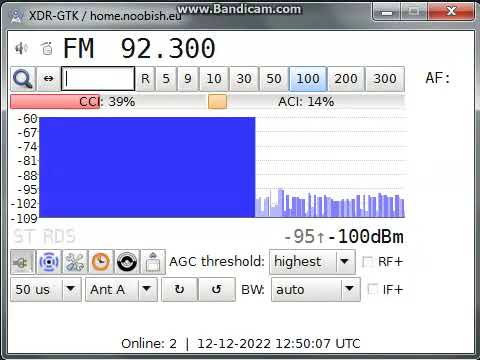Enable the IF+ checkbox
Viewport: 480px width, 360px height.
372,289
